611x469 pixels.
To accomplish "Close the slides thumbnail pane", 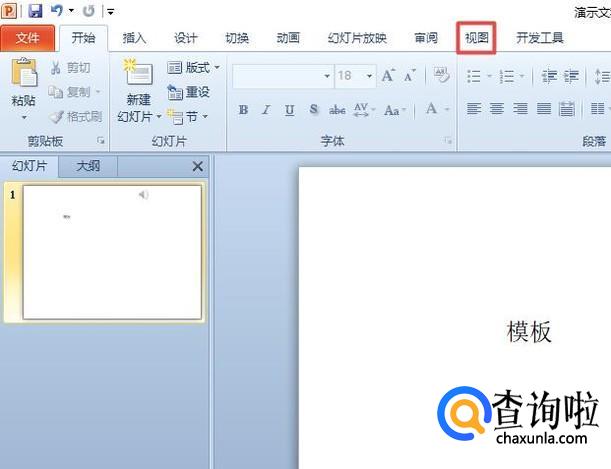I will coord(198,167).
